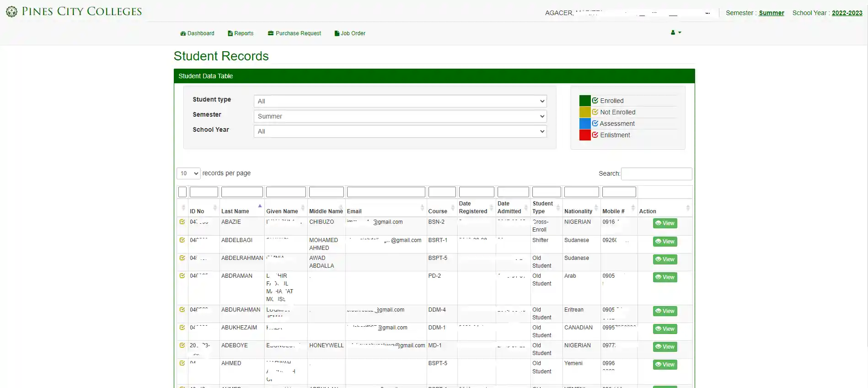The image size is (868, 388).
Task: Open the Purchase Request menu item
Action: [295, 33]
